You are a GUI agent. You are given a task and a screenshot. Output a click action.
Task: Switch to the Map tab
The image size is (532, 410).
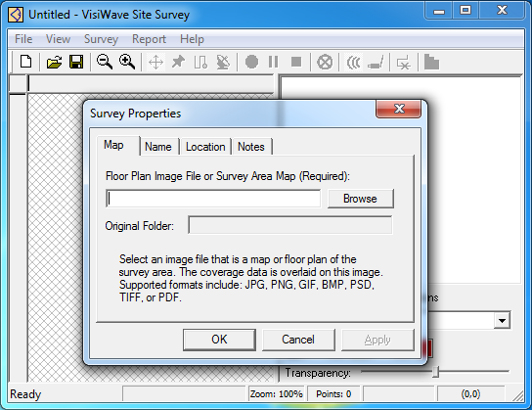coord(117,145)
